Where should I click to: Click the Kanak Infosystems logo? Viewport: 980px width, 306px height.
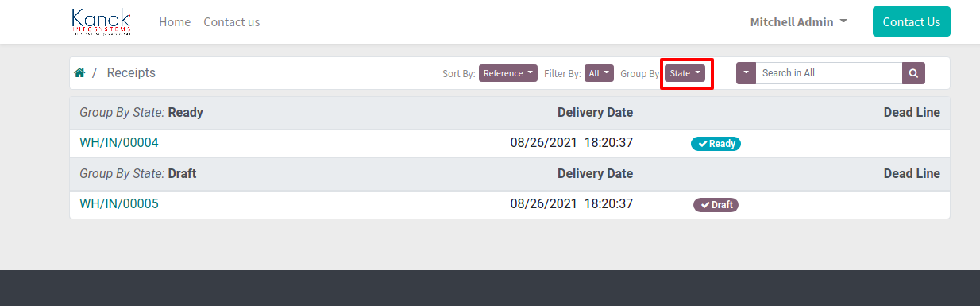tap(102, 21)
